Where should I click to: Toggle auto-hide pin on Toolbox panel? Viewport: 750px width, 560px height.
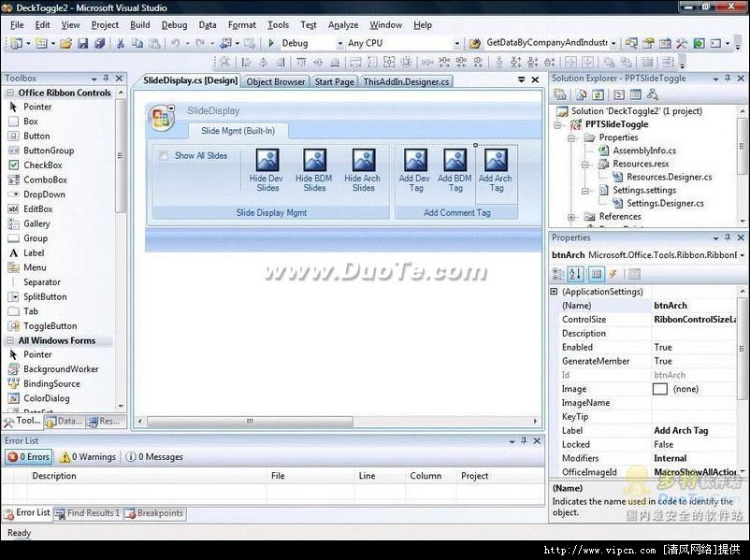tap(107, 78)
